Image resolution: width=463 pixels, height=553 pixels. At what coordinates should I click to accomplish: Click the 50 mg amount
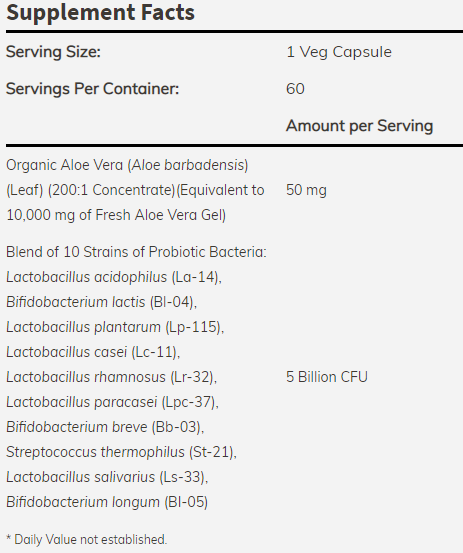306,190
